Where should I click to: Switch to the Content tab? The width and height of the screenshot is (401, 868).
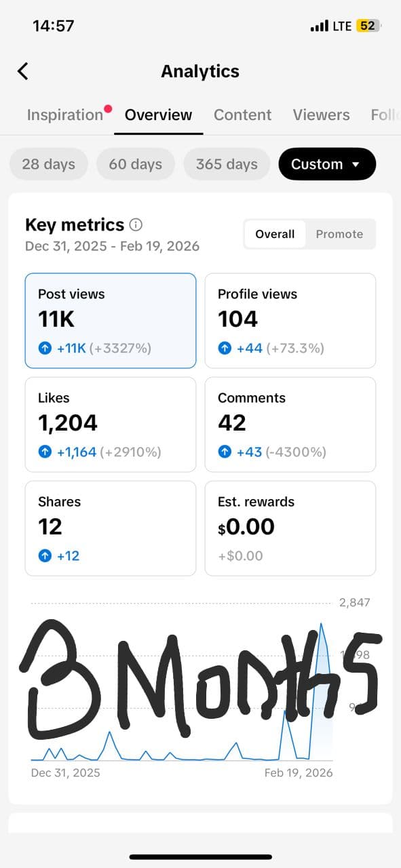point(242,115)
